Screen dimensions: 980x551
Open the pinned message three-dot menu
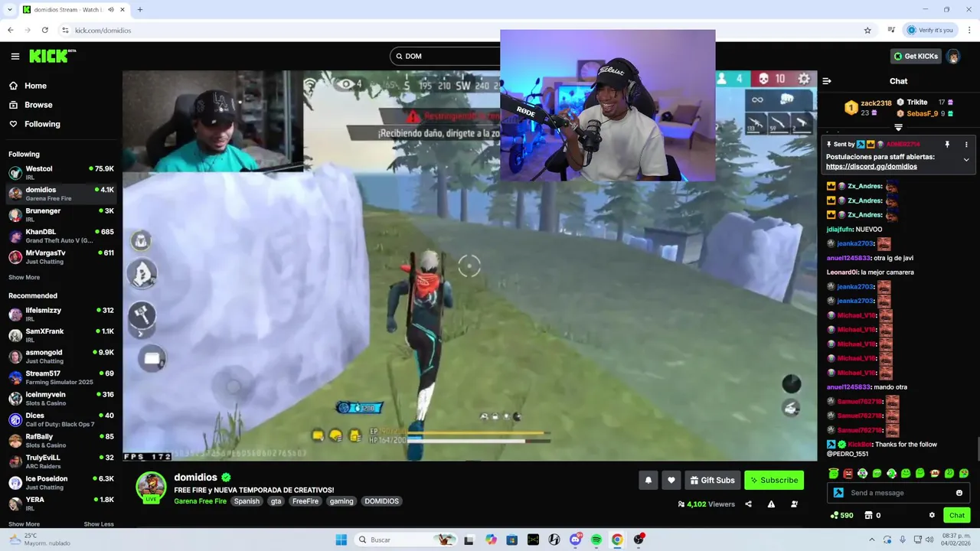966,144
